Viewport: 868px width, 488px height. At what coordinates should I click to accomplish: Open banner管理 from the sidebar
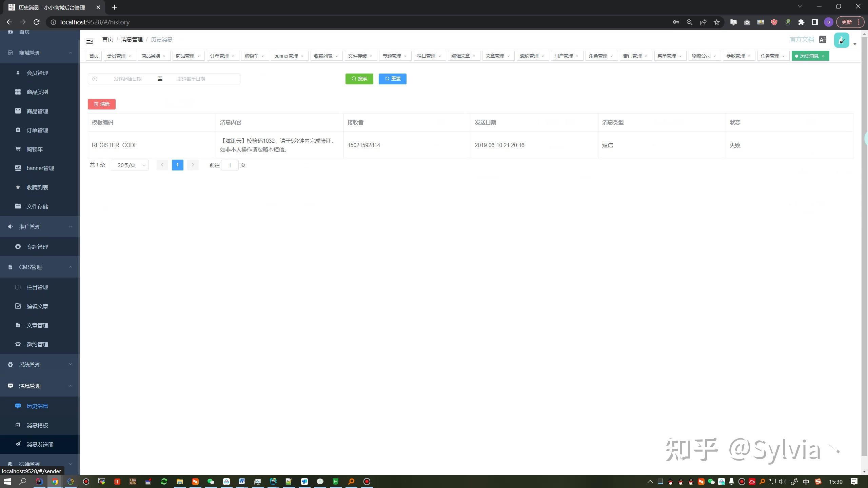40,168
